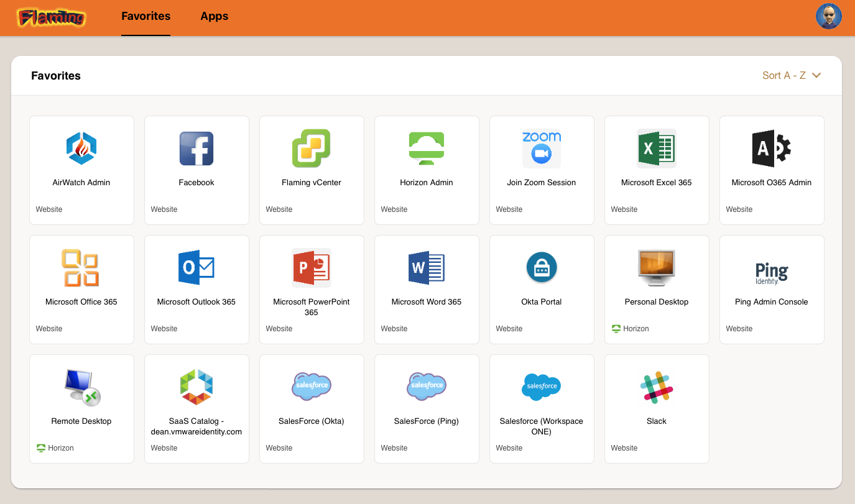Open the Sort A - Z dropdown
The width and height of the screenshot is (855, 504).
point(792,75)
